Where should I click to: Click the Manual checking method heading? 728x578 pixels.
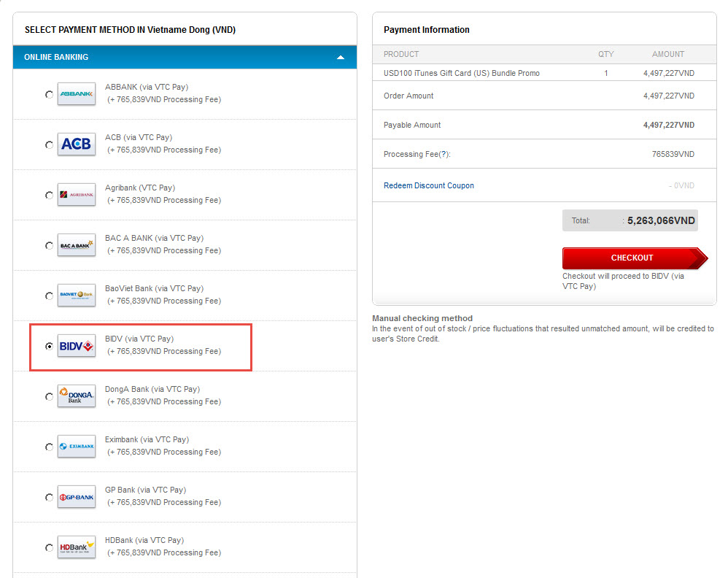(422, 318)
